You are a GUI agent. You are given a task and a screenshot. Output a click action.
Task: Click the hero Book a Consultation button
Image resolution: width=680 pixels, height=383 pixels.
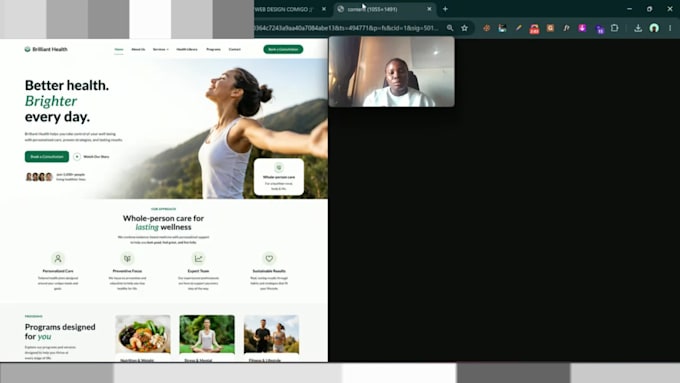pyautogui.click(x=47, y=157)
